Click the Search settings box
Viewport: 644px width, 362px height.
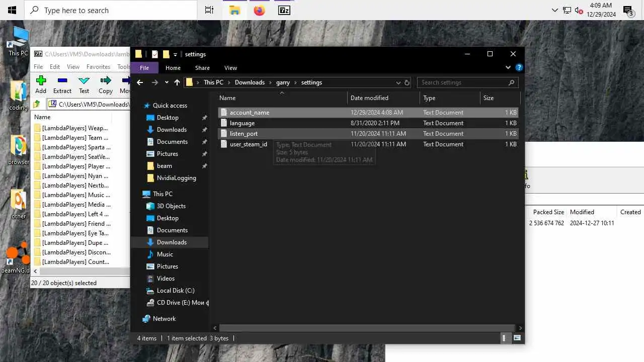467,82
